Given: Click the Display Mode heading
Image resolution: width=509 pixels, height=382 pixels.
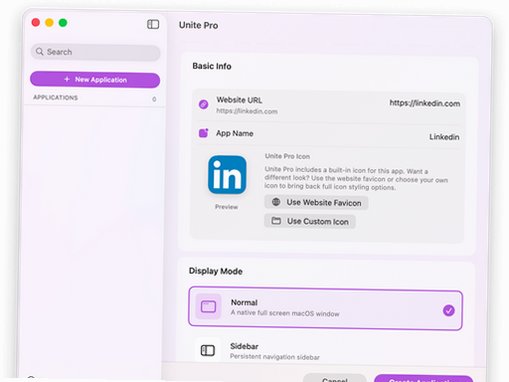Looking at the screenshot, I should [x=216, y=271].
